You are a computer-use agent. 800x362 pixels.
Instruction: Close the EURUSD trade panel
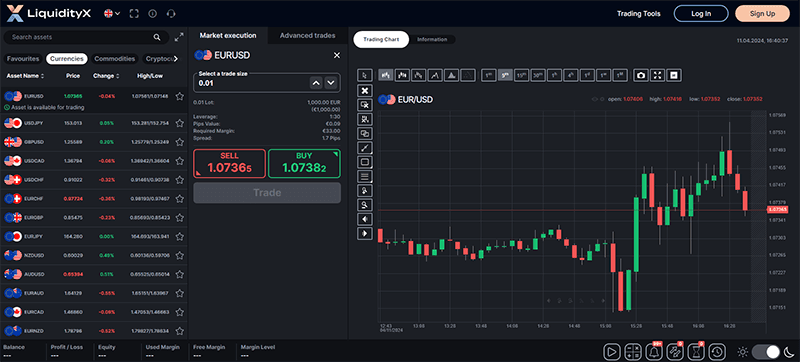[336, 55]
